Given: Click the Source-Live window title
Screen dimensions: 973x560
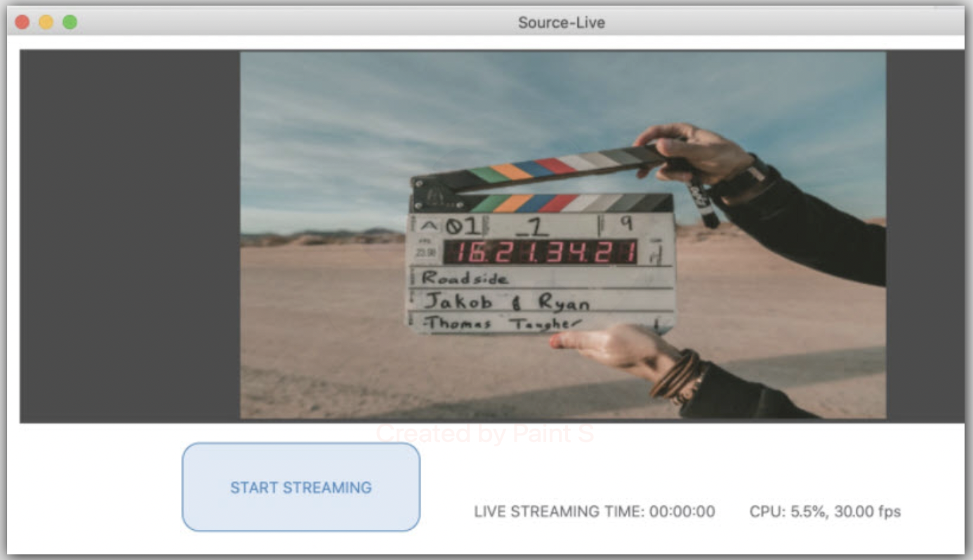Looking at the screenshot, I should 561,22.
